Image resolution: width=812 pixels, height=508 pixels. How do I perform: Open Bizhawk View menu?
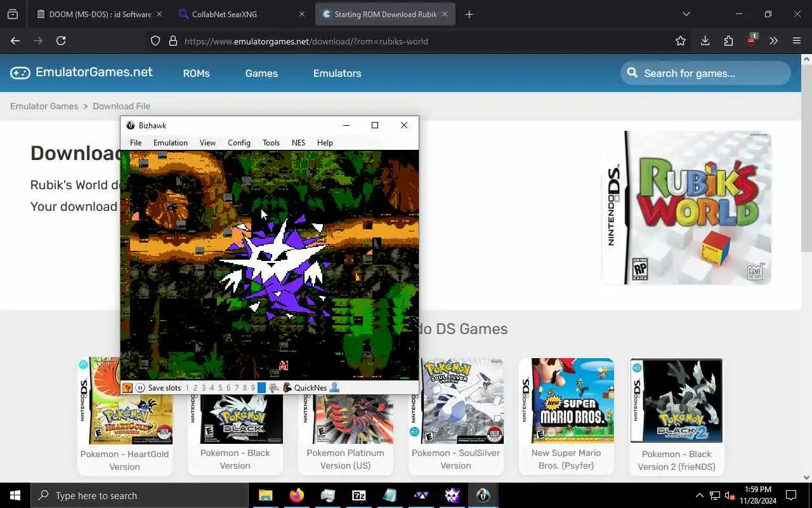pyautogui.click(x=207, y=143)
